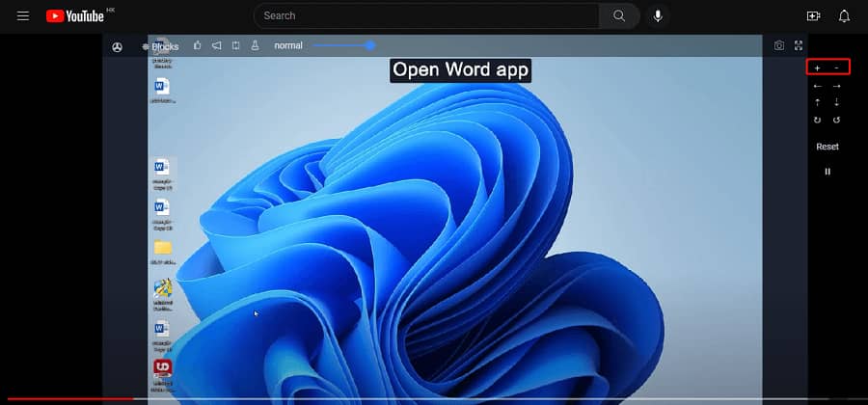
Task: Pause video with side panel pause icon
Action: [x=827, y=172]
